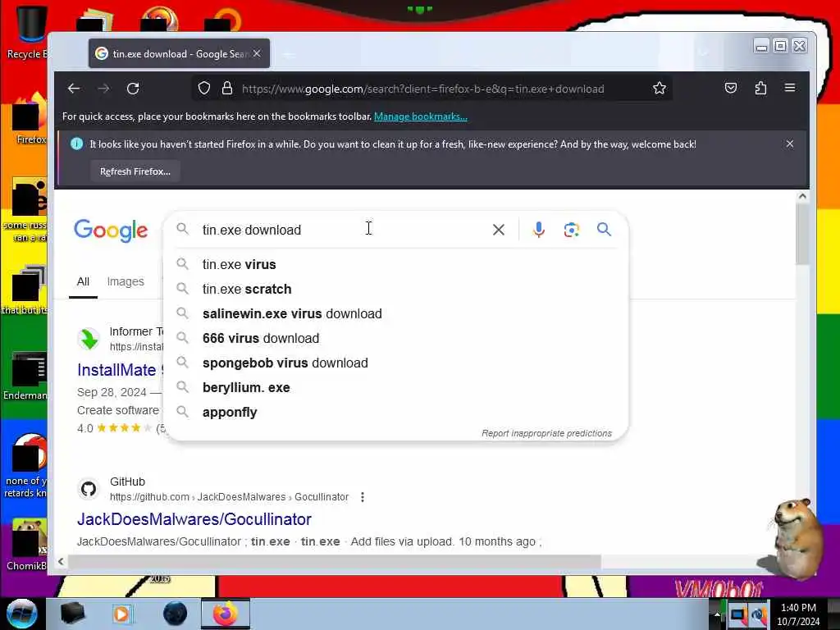Viewport: 840px width, 630px height.
Task: Select the tin.exe download browser tab
Action: (x=179, y=53)
